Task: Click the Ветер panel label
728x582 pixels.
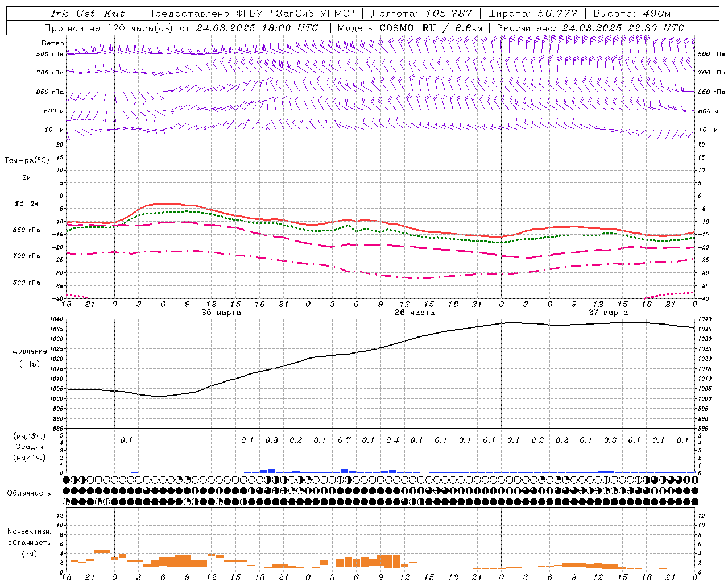Action: click(52, 43)
